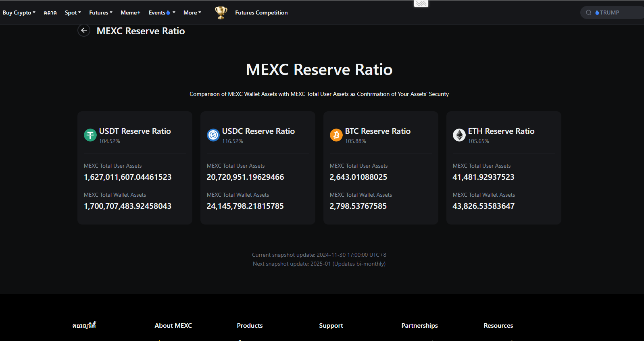Click the ETH card's MEXC Total Wallet Assets label

(484, 195)
